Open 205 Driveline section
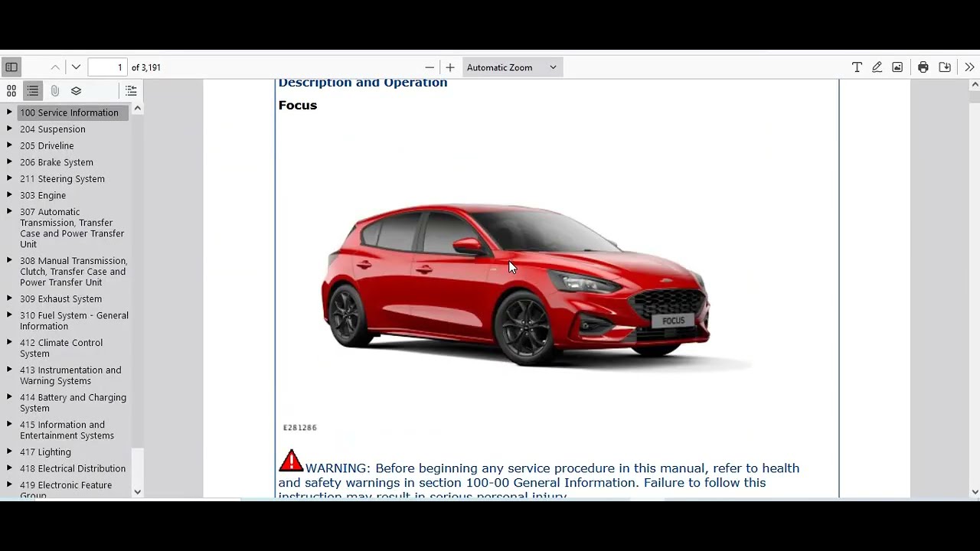 pyautogui.click(x=47, y=146)
